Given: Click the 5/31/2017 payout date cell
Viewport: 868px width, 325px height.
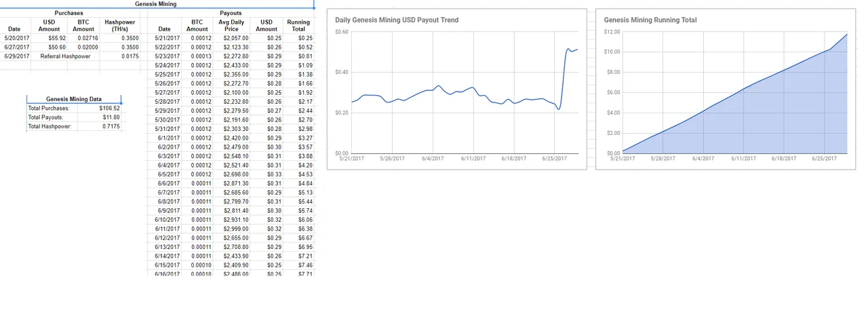Looking at the screenshot, I should 164,129.
